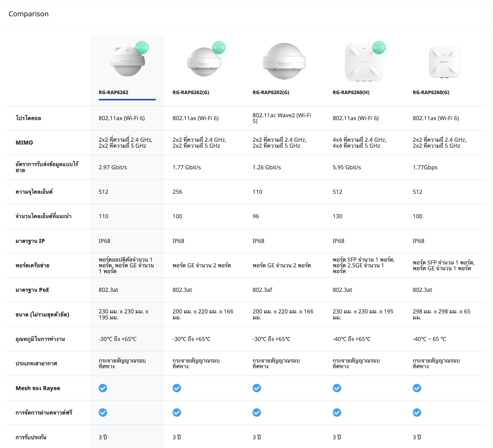Image resolution: width=493 pixels, height=448 pixels.
Task: Click the WiFi 6 badge on RG-RAP6260(H)
Action: coord(379,48)
